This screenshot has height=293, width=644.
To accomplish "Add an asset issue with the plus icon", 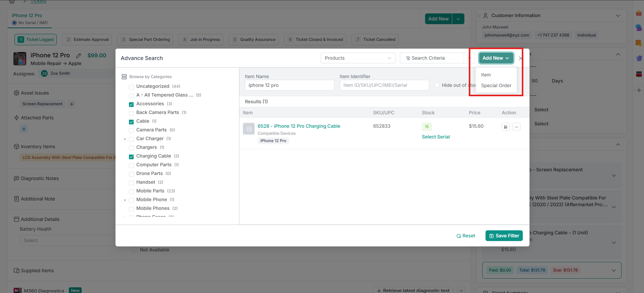I will (x=72, y=104).
